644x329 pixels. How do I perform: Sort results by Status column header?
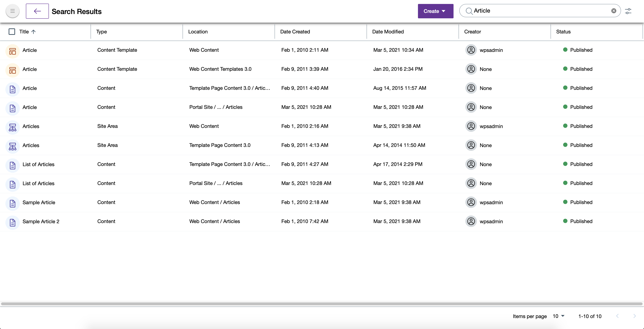(563, 32)
